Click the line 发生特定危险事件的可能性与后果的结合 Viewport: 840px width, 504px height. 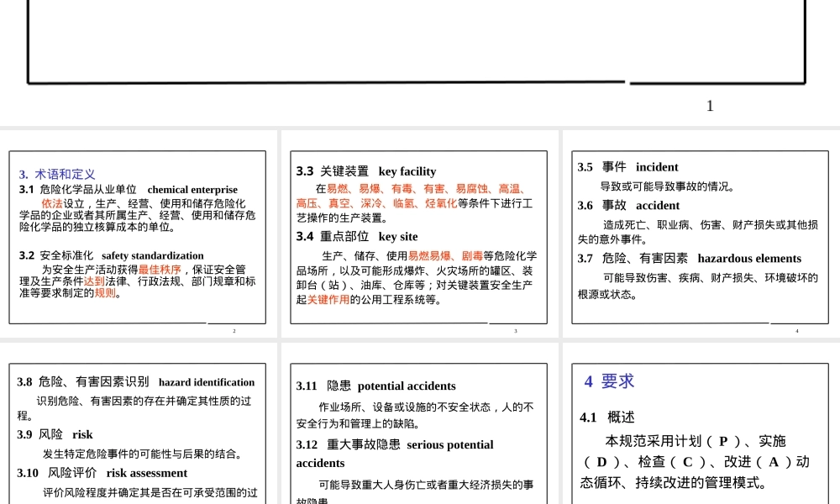[144, 454]
